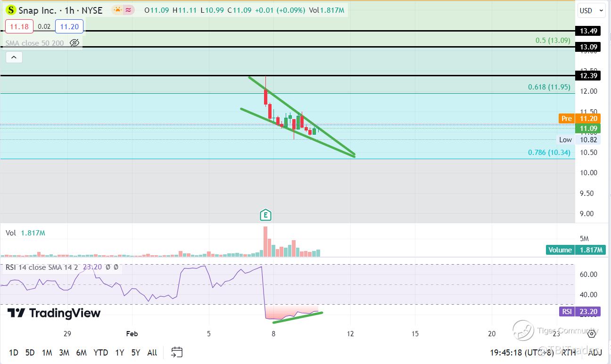Click the Snap Inc. yellow S logo
Image resolution: width=611 pixels, height=364 pixels.
tap(10, 10)
